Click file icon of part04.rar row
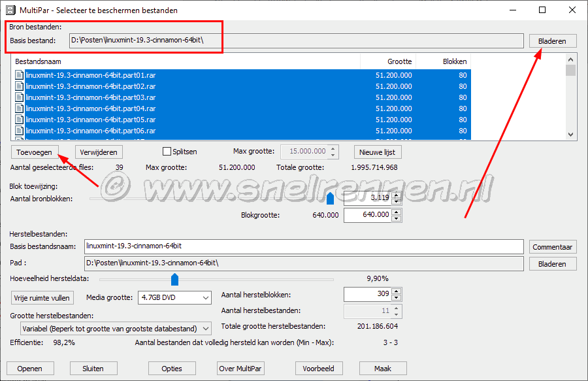Viewport: 588px width, 381px height. click(19, 108)
